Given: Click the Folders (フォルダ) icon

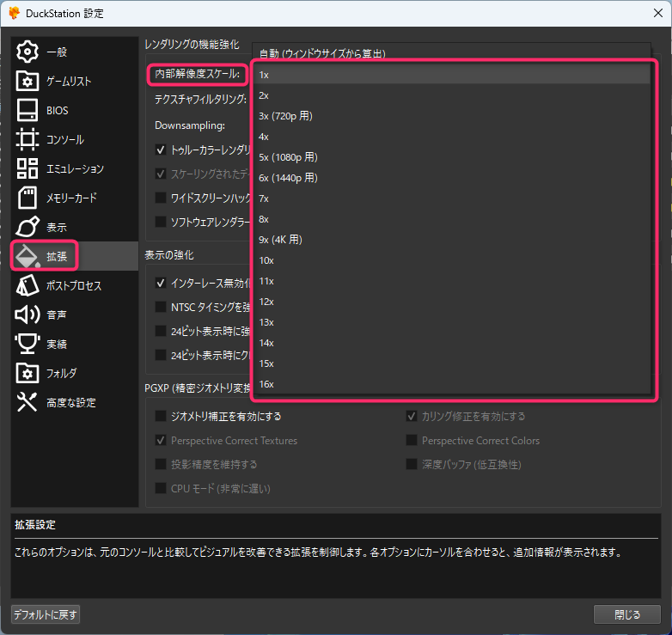Looking at the screenshot, I should point(27,373).
